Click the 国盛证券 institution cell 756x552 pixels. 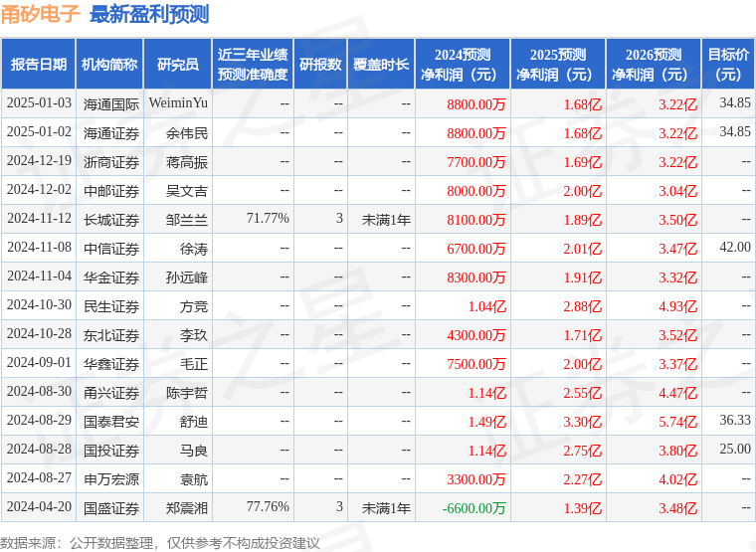111,508
